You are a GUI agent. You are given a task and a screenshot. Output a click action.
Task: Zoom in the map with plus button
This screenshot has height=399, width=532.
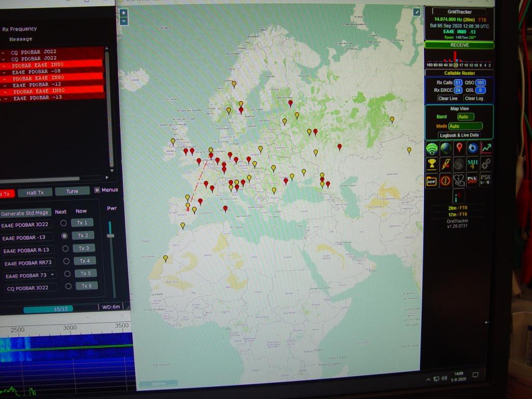pos(124,13)
